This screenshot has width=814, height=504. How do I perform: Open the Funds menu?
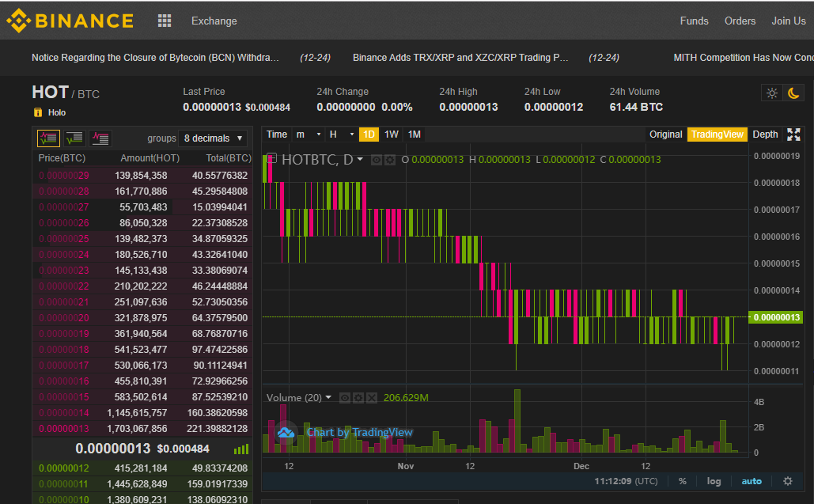(x=694, y=21)
